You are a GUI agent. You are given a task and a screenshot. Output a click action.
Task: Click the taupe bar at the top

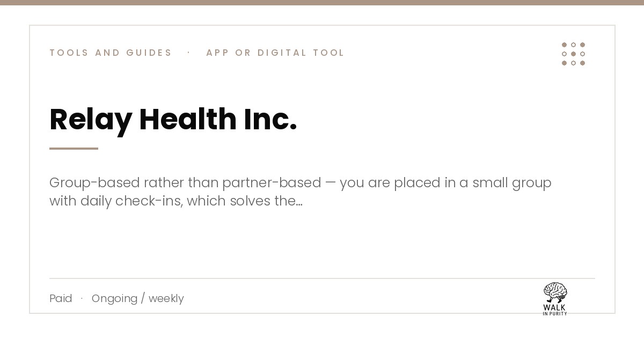pos(322,3)
